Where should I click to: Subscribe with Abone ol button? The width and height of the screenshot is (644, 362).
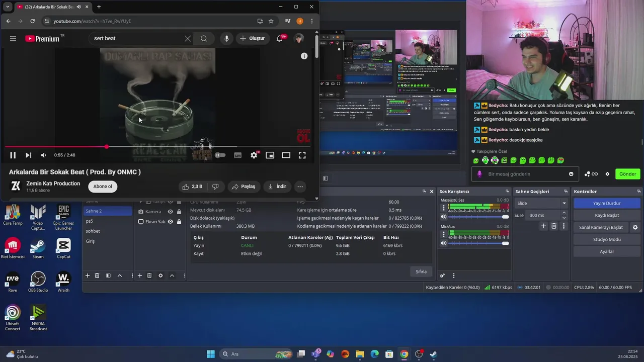coord(103,187)
